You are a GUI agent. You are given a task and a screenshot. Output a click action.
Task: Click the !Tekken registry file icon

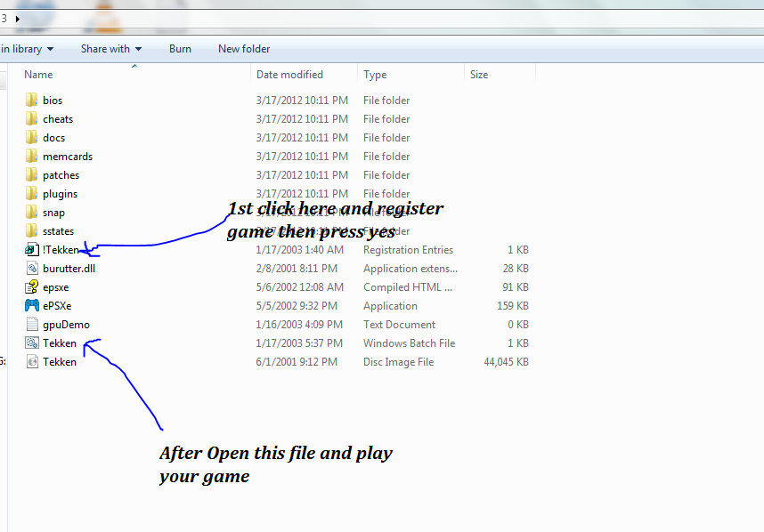[32, 250]
